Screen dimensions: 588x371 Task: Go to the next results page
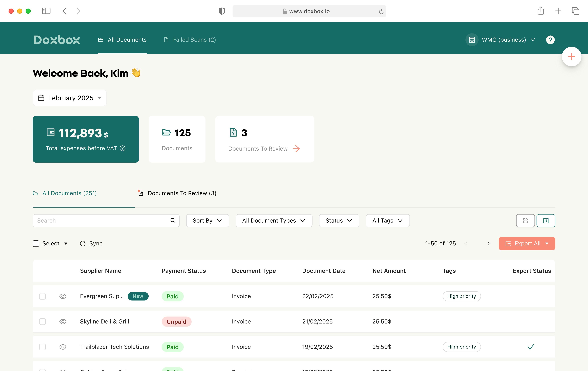click(489, 243)
